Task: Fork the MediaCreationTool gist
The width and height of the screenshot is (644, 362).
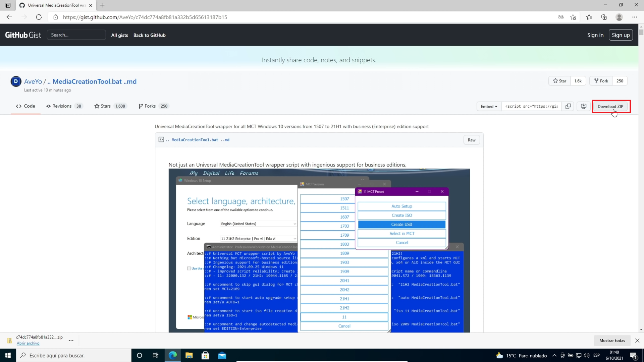Action: 601,81
